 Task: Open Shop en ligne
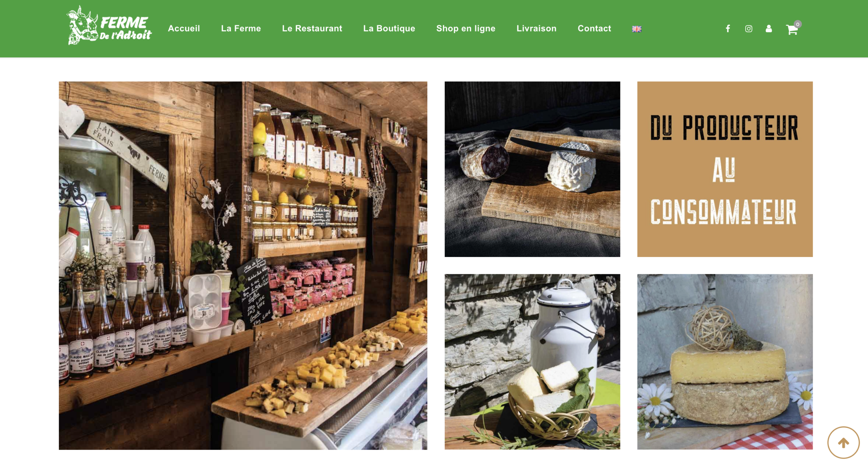pyautogui.click(x=466, y=28)
